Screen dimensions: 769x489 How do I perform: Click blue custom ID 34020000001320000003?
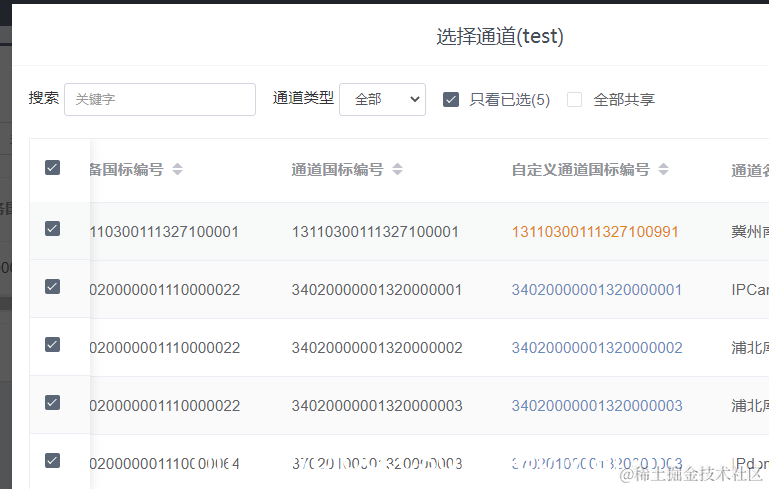coord(597,406)
